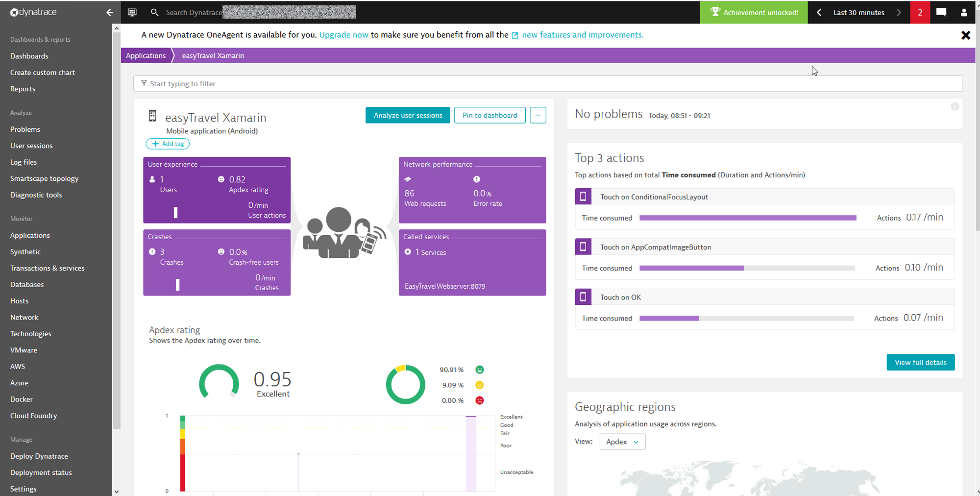Image resolution: width=980 pixels, height=496 pixels.
Task: Click ConditionalFocusLayout time consumed bar
Action: 748,218
